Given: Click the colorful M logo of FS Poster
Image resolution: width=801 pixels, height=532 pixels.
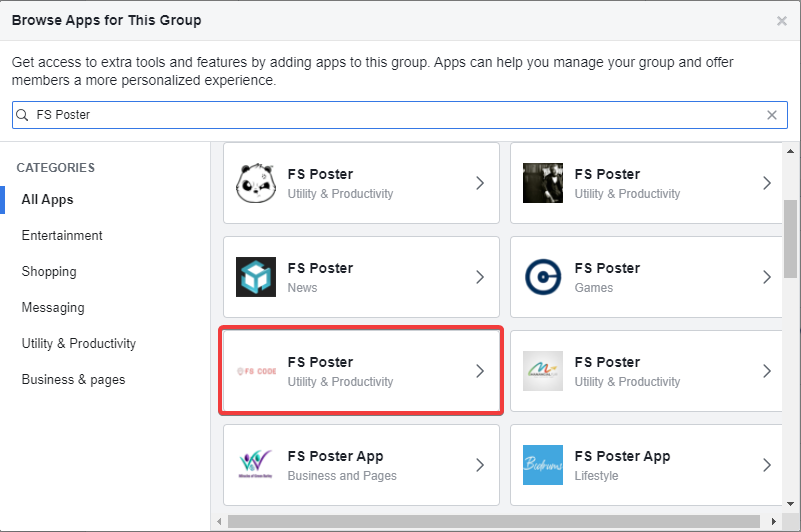Looking at the screenshot, I should (x=543, y=371).
